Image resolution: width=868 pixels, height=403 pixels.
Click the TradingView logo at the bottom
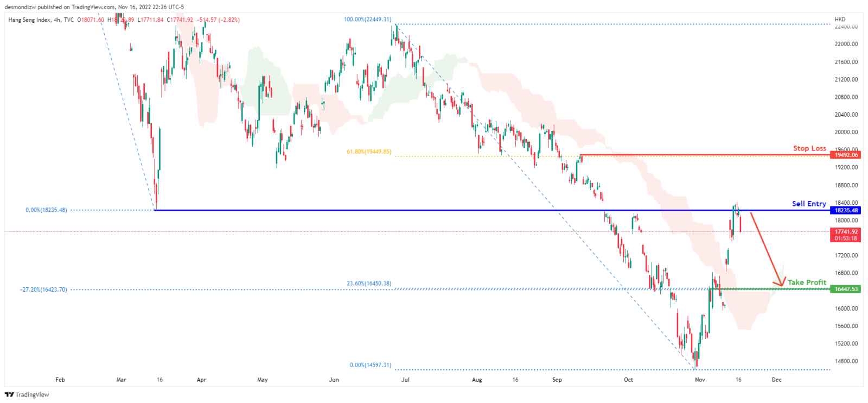point(27,395)
